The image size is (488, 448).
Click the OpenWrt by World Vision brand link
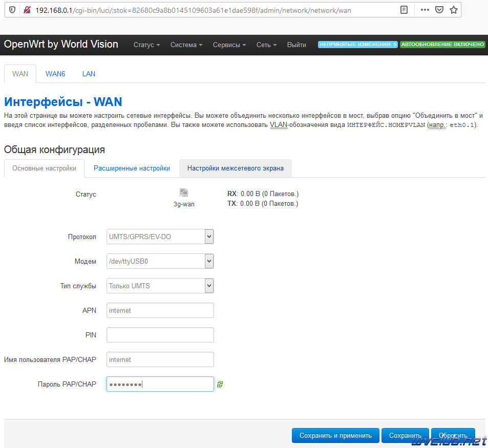(61, 44)
